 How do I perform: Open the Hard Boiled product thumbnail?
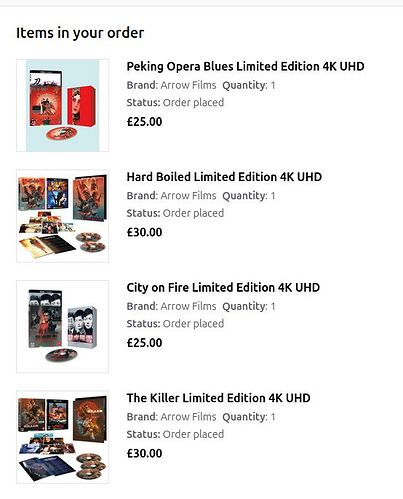coord(63,216)
